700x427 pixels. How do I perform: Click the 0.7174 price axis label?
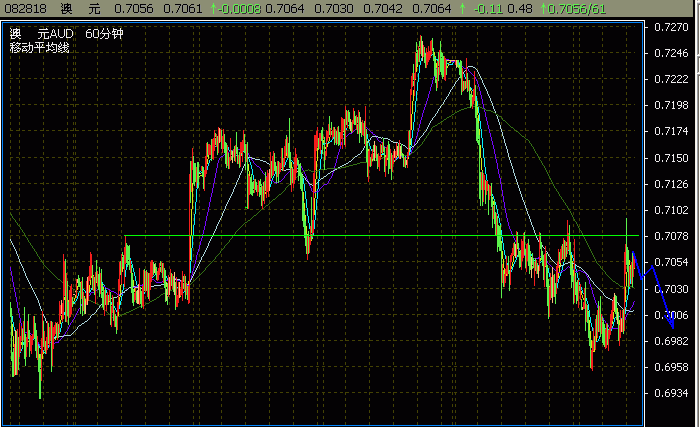coord(671,131)
